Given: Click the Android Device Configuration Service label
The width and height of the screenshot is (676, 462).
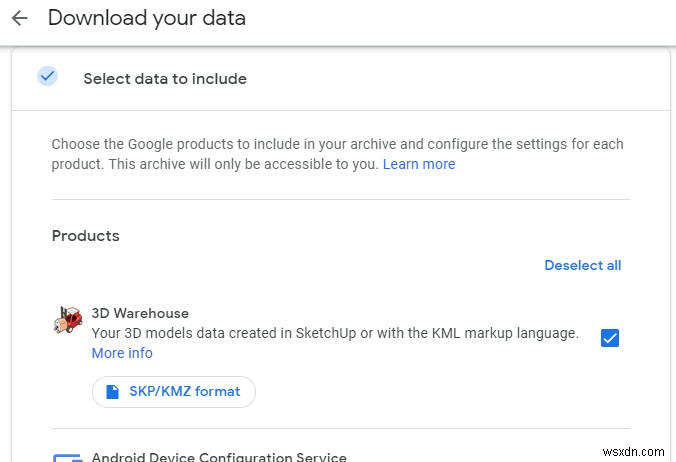Looking at the screenshot, I should 219,456.
